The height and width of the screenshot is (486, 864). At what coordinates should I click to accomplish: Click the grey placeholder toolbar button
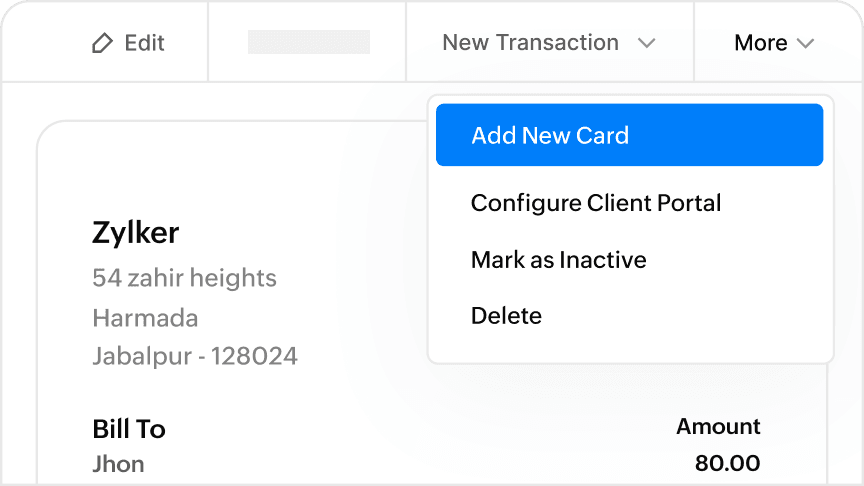click(308, 42)
